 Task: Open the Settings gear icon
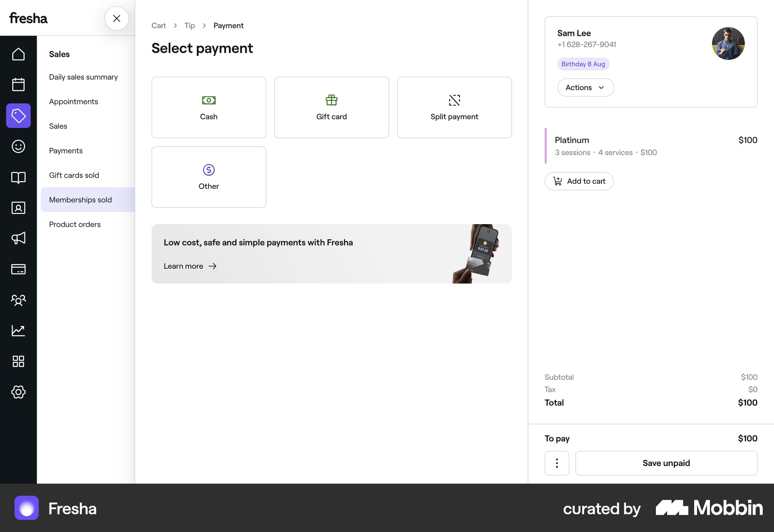click(x=18, y=392)
